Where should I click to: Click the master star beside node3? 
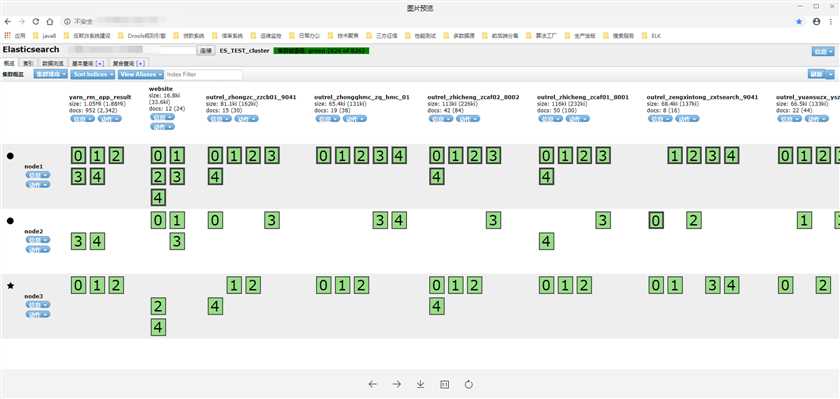point(10,286)
